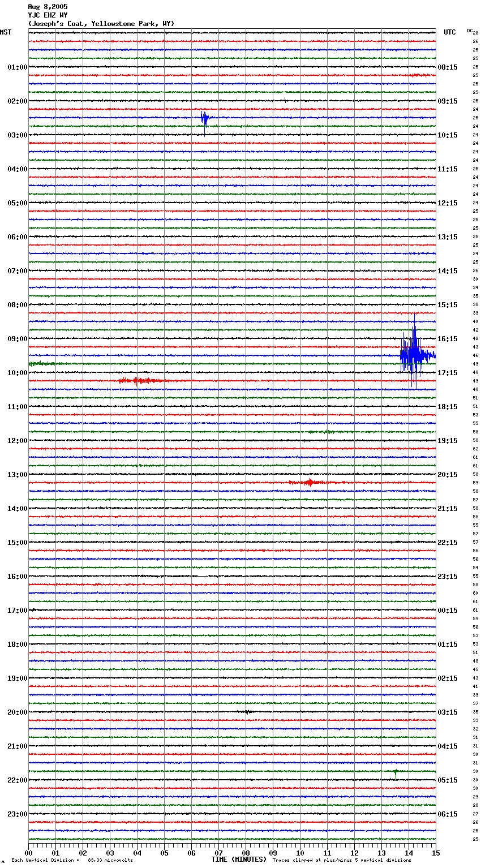481x868 pixels.
Task: Select the 19:00 MST time label
Action: [18, 678]
